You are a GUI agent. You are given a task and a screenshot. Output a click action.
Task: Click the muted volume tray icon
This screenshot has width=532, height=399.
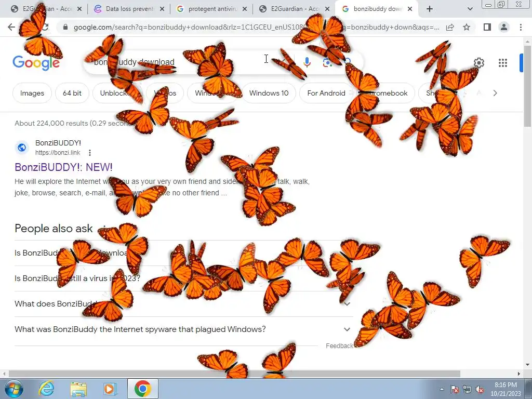click(x=480, y=390)
